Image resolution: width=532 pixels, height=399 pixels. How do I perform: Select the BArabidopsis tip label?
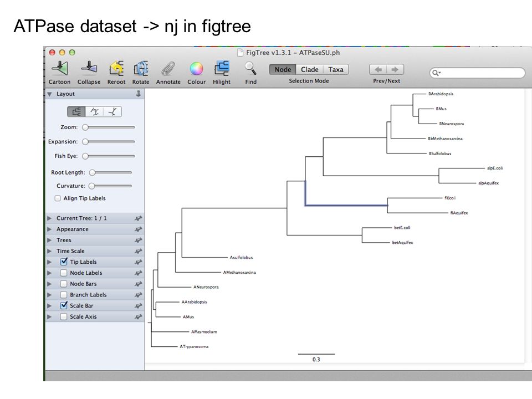(441, 94)
